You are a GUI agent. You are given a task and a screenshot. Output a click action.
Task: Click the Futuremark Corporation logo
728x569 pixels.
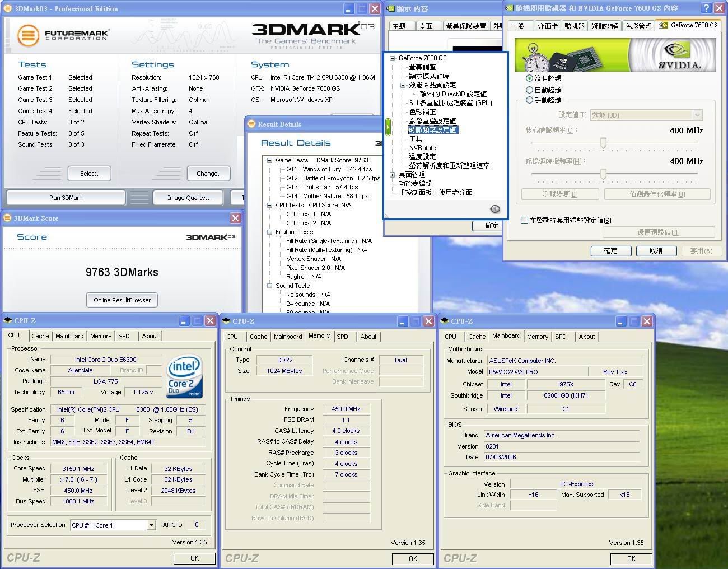(x=63, y=35)
